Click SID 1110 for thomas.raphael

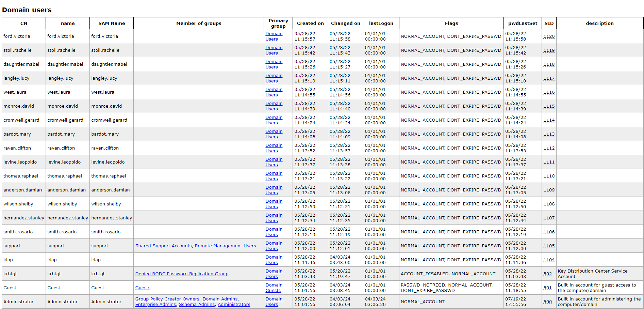pyautogui.click(x=549, y=176)
